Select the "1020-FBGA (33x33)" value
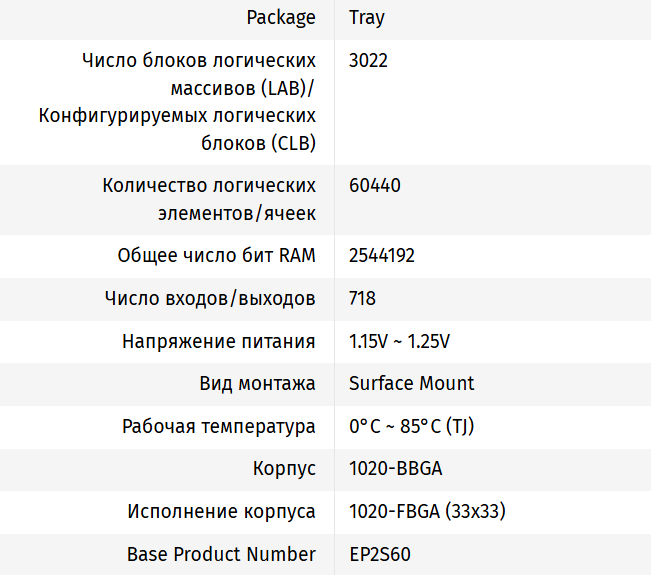Screen dimensions: 651x575 pos(427,512)
